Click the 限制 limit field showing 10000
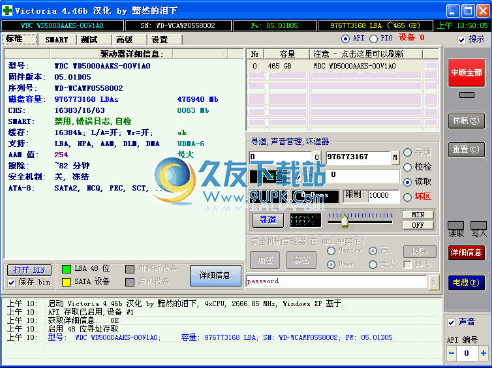Viewport: 492px width, 368px height. (x=384, y=196)
